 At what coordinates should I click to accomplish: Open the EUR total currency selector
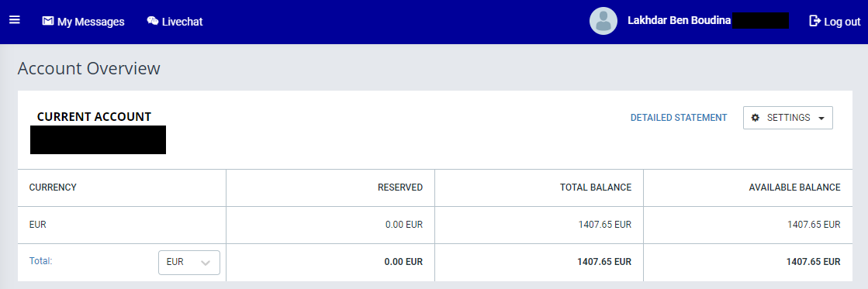click(189, 263)
